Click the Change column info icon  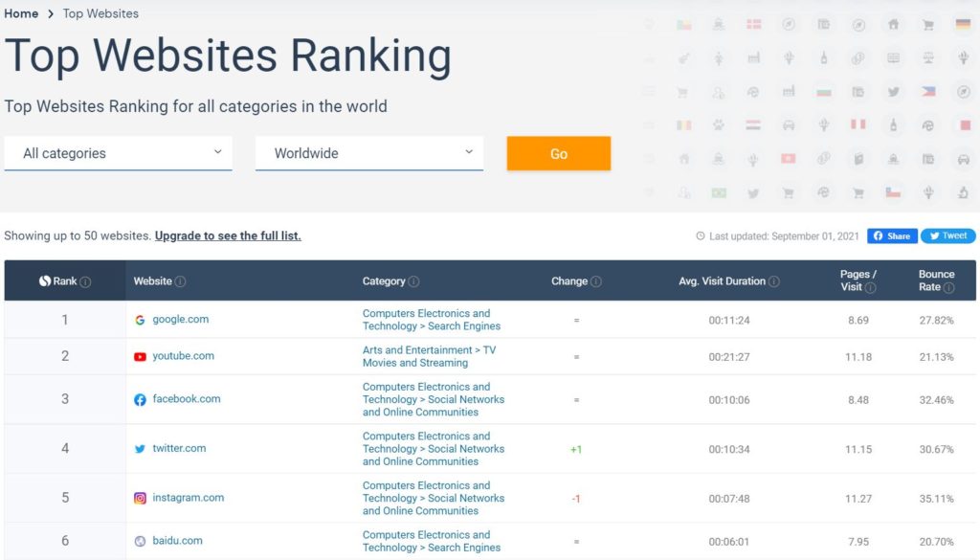point(596,281)
